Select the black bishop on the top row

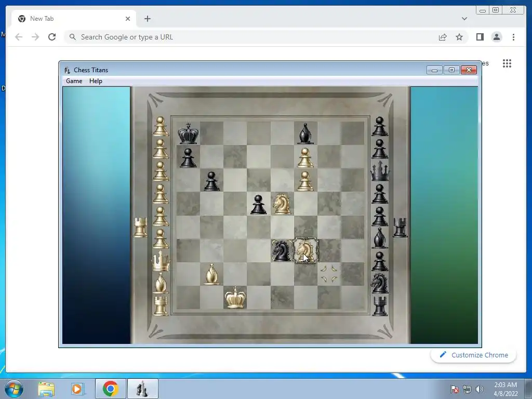pos(305,134)
